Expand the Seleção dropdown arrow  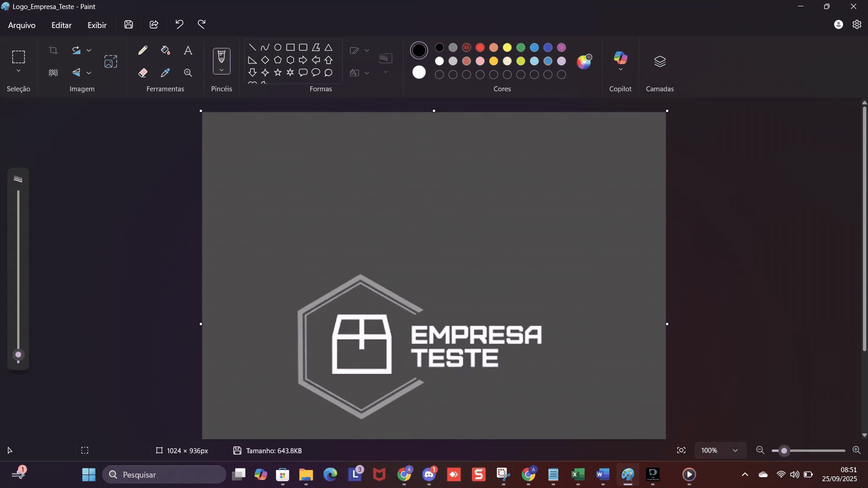pos(19,71)
